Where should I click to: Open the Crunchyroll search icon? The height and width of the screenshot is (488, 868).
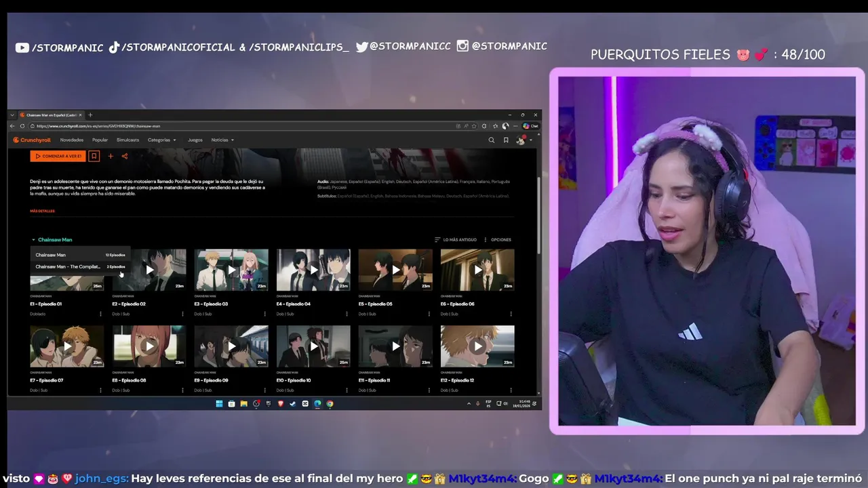(492, 140)
